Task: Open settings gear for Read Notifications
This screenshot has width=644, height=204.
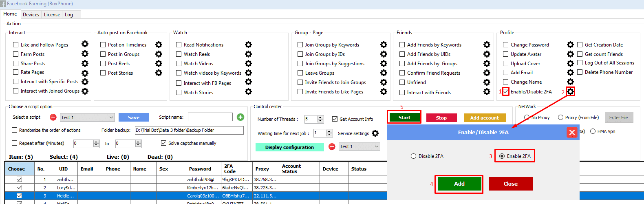Action: tap(248, 44)
